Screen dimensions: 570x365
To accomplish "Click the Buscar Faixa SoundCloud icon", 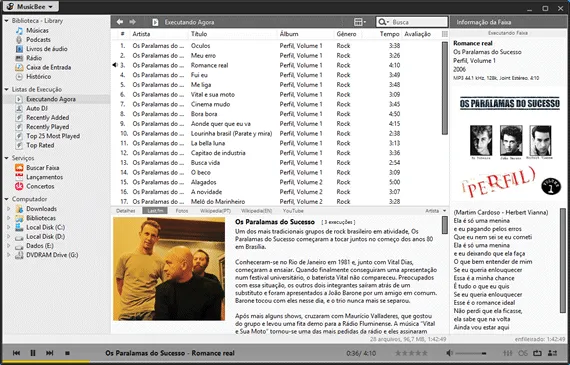I will (x=19, y=168).
